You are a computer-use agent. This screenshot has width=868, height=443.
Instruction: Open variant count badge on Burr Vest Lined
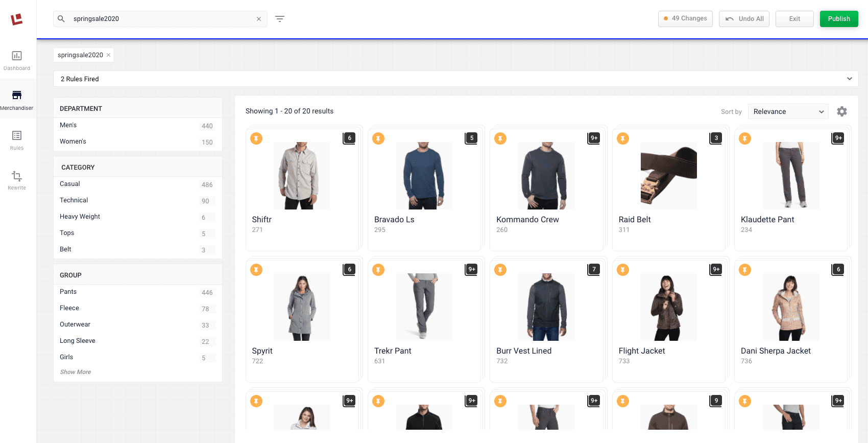pyautogui.click(x=594, y=269)
